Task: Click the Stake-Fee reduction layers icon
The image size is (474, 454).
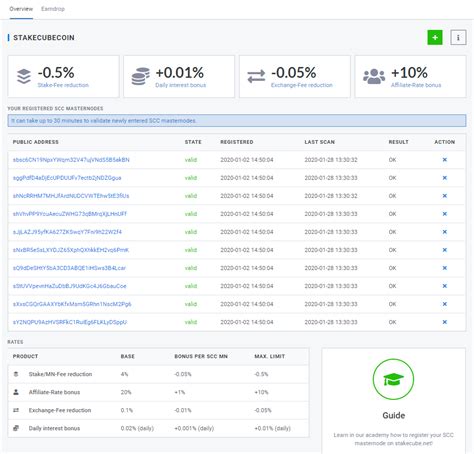Action: pos(24,76)
